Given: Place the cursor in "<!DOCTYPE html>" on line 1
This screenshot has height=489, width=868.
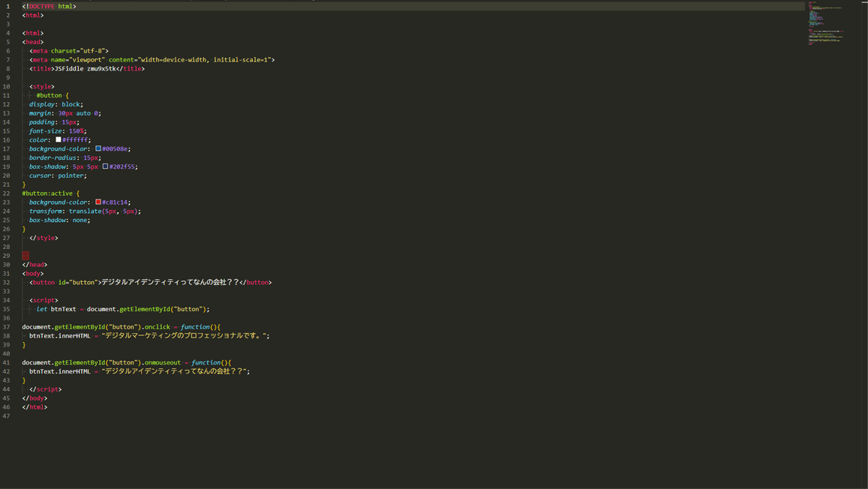Looking at the screenshot, I should 50,7.
